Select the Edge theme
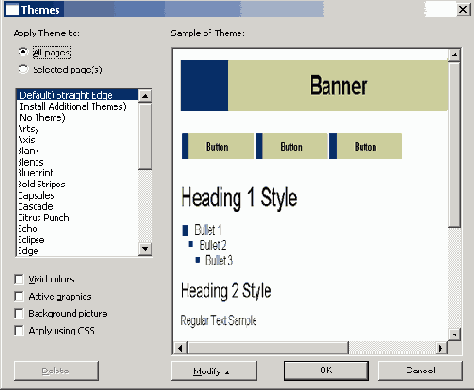 click(77, 250)
